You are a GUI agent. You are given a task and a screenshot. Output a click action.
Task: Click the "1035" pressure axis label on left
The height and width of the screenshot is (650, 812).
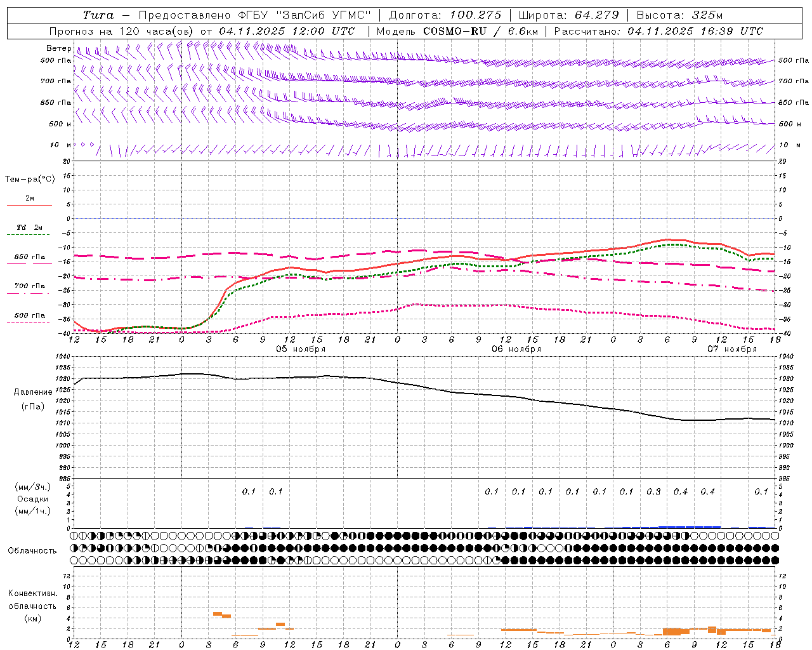click(x=63, y=368)
